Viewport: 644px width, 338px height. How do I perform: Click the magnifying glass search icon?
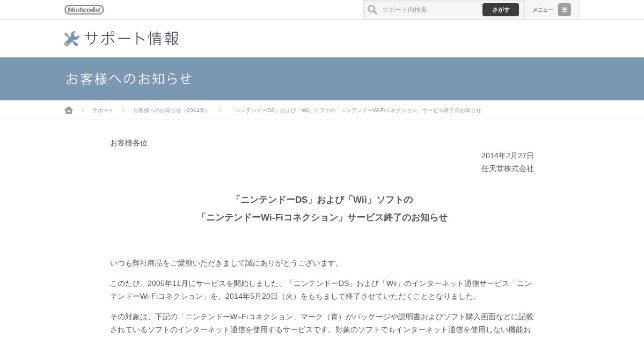(x=372, y=10)
